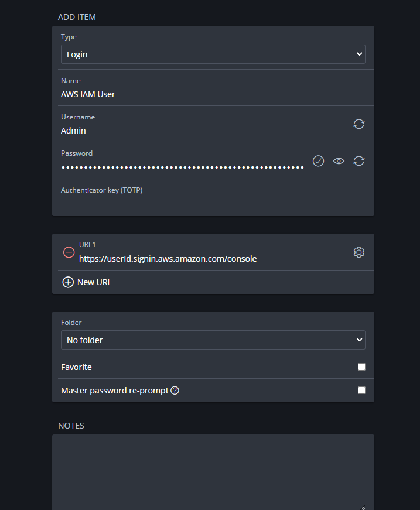Screen dimensions: 420x510
Task: Remove URI 1 with the red minus icon
Action: click(x=69, y=252)
